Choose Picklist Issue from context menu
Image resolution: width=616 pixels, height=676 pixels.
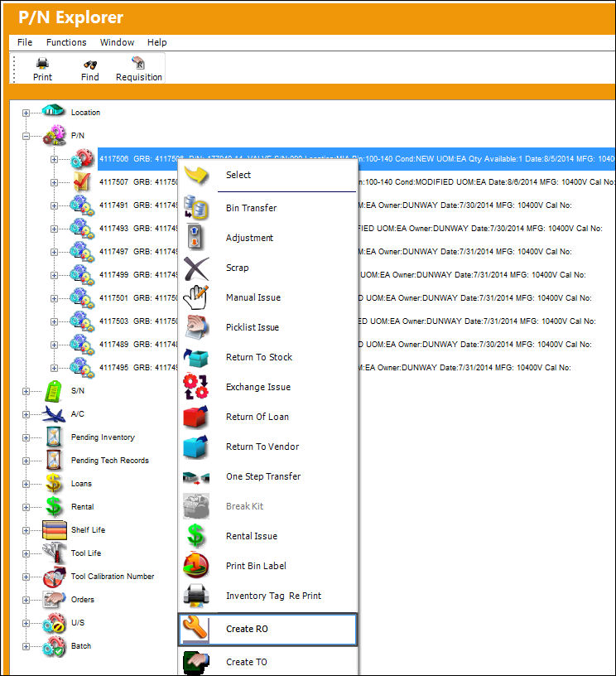click(x=267, y=328)
